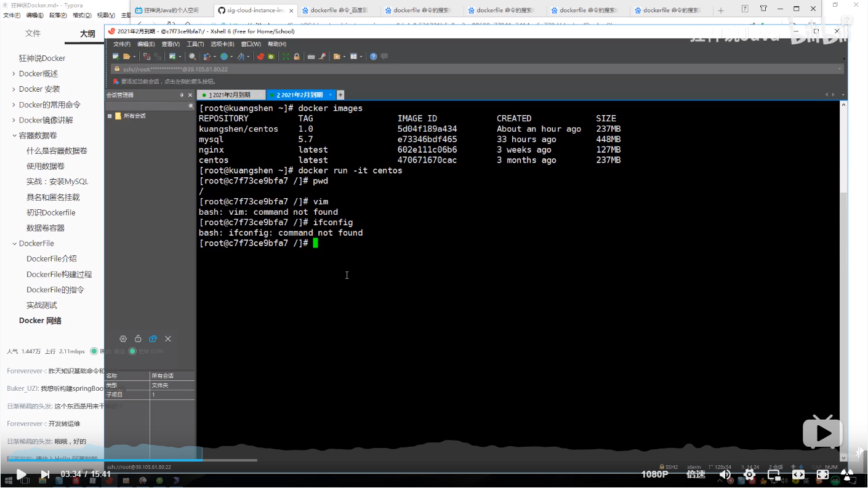Open dropdown arrow beside globe icon
Image resolution: width=868 pixels, height=488 pixels.
[x=231, y=57]
